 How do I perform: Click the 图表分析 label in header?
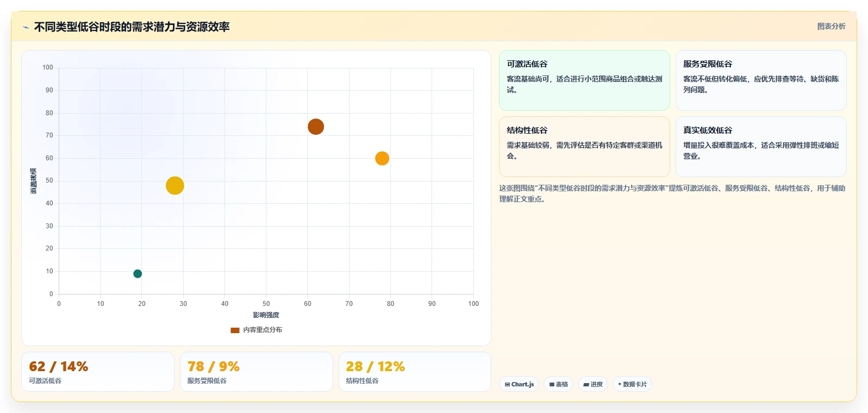point(831,26)
